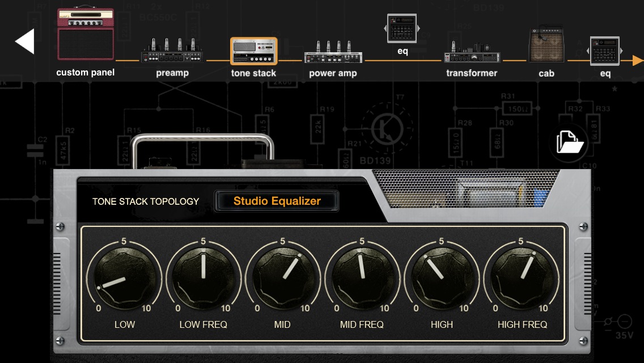Go back using the white left arrow
Image resolution: width=644 pixels, height=363 pixels.
(25, 42)
